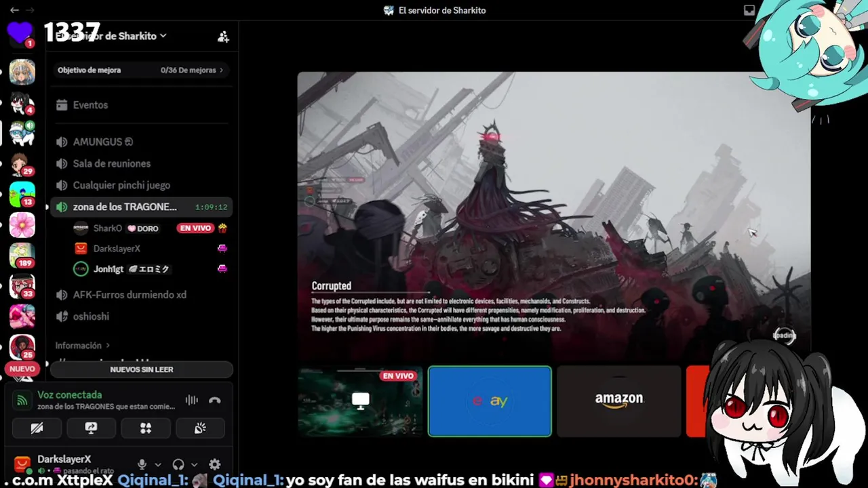The width and height of the screenshot is (868, 488).
Task: Select user SharkO in voice channel
Action: [108, 228]
